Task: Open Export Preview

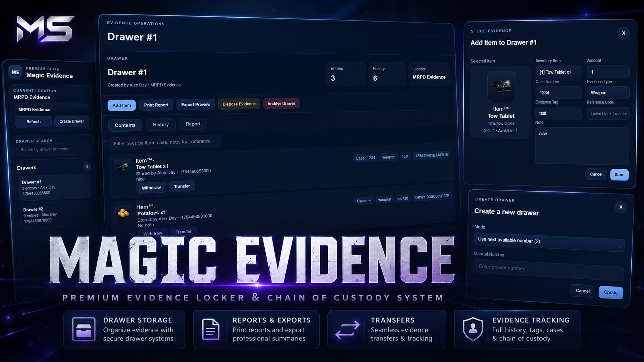Action: [196, 105]
